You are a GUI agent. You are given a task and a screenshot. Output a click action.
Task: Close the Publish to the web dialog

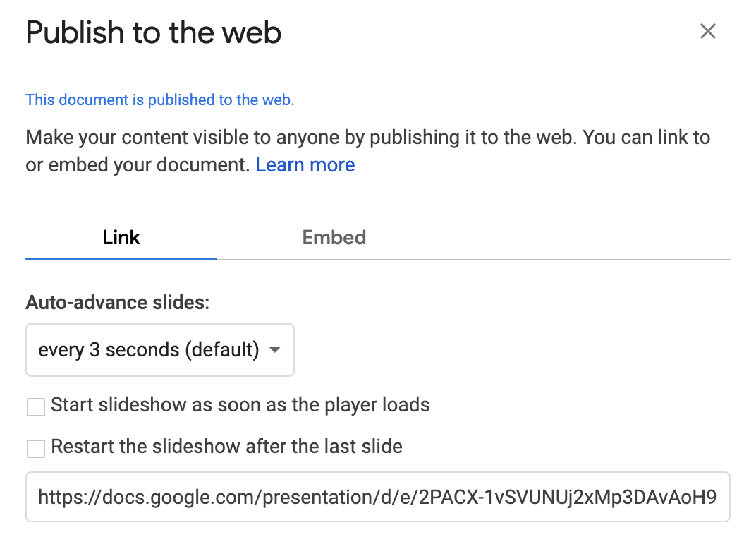click(707, 31)
